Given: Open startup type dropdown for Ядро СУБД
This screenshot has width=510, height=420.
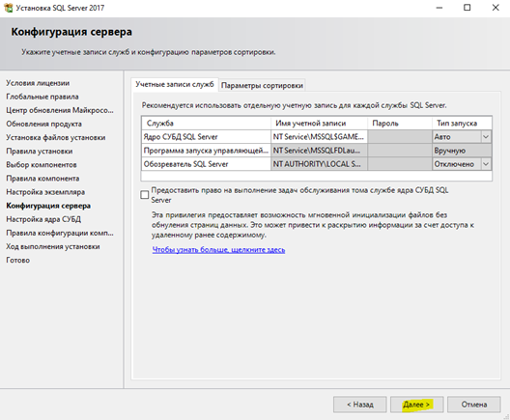Looking at the screenshot, I should click(x=486, y=137).
